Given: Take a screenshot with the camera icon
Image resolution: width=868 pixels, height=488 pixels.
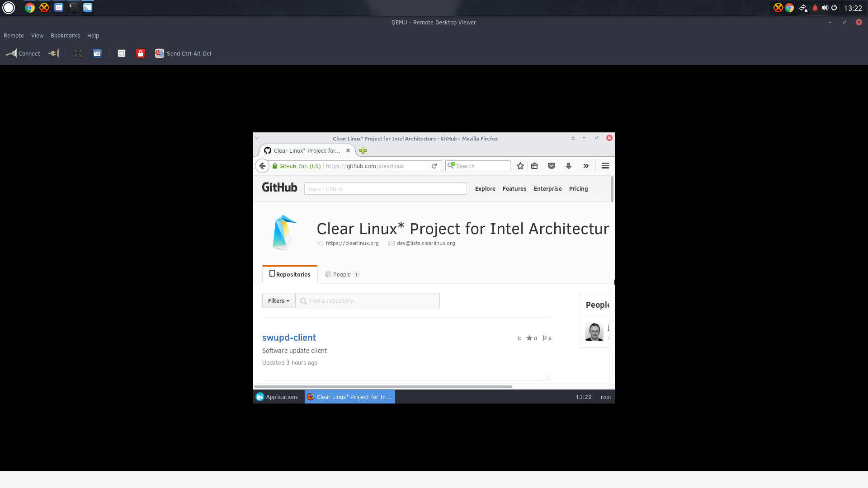Looking at the screenshot, I should coord(97,53).
